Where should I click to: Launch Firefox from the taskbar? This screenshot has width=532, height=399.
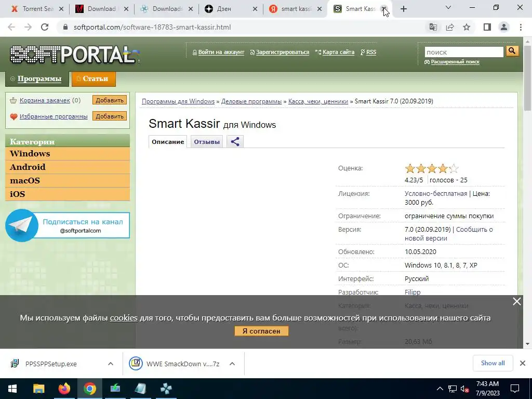(x=64, y=389)
